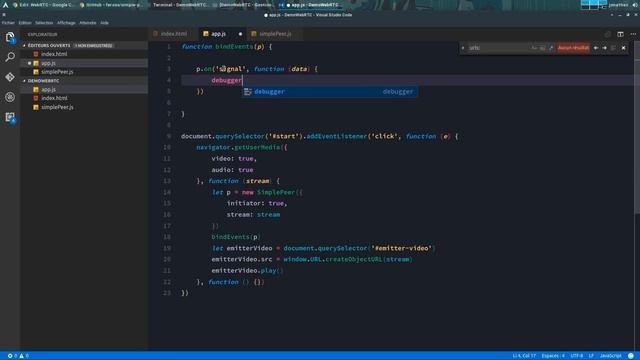Open changes icon beside the split editor
The image size is (640, 360).
click(x=608, y=34)
